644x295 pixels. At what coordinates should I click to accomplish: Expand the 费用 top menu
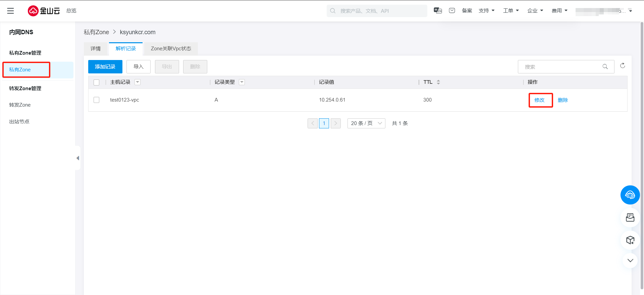559,11
